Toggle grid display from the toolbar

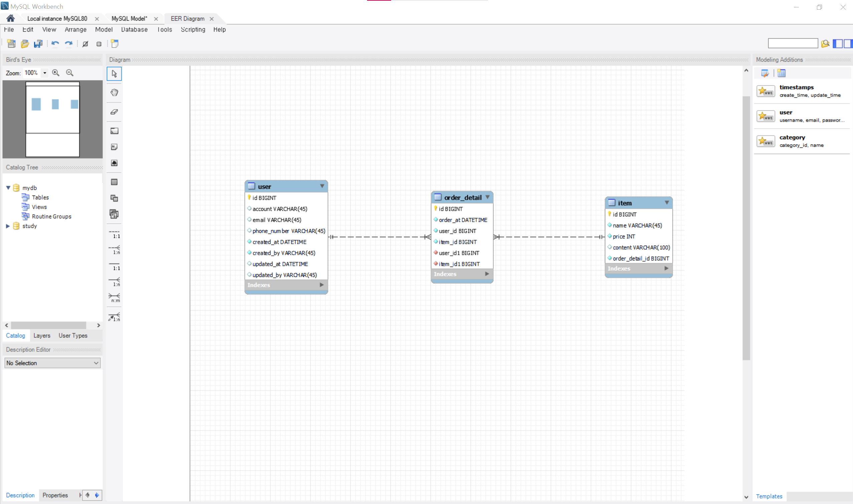99,43
